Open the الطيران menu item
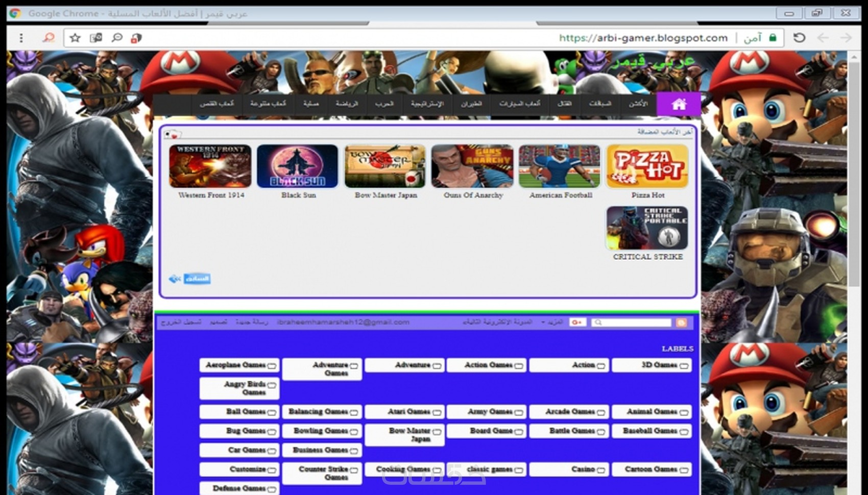The height and width of the screenshot is (495, 868). click(x=471, y=104)
